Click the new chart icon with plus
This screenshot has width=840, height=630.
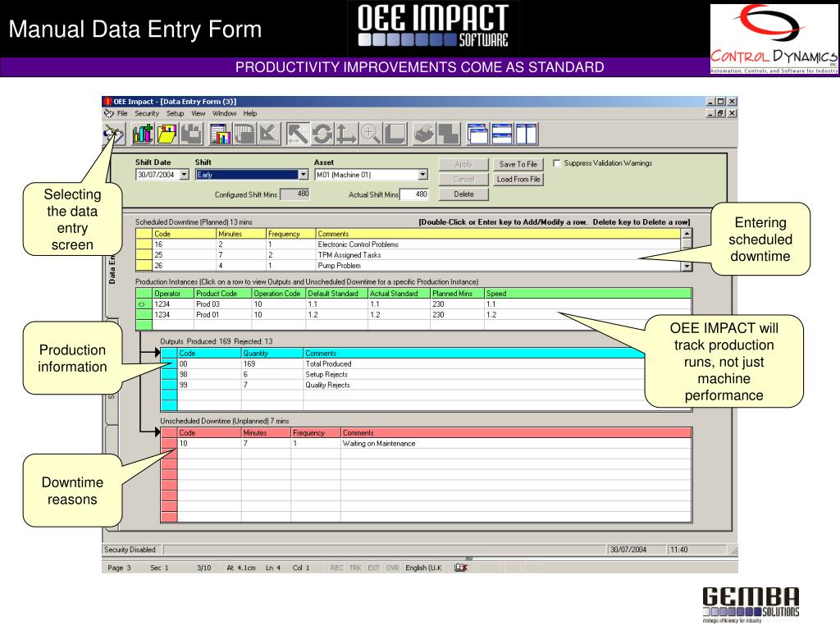(143, 134)
